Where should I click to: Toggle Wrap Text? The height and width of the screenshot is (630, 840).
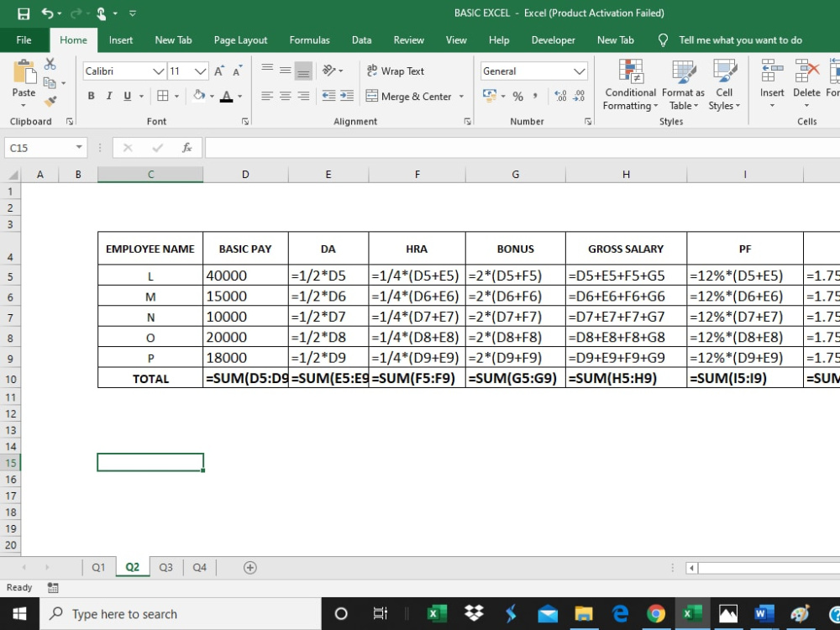396,71
